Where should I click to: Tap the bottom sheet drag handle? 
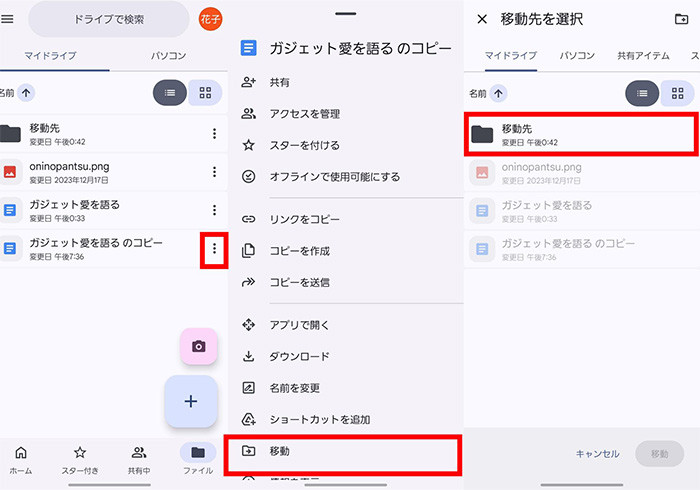pyautogui.click(x=346, y=14)
